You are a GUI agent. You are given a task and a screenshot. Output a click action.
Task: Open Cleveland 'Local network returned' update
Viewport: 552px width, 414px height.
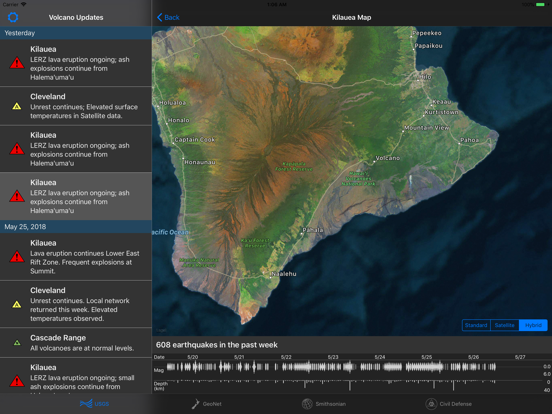click(76, 304)
